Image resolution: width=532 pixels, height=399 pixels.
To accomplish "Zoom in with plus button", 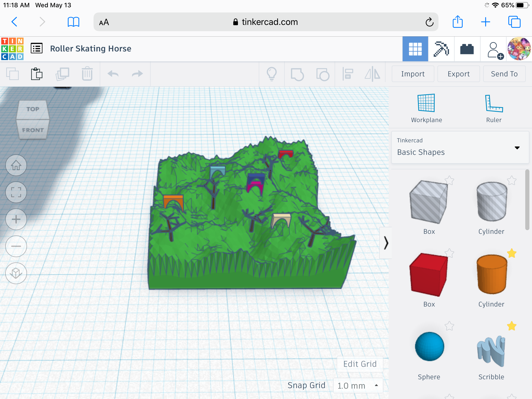I will (16, 219).
